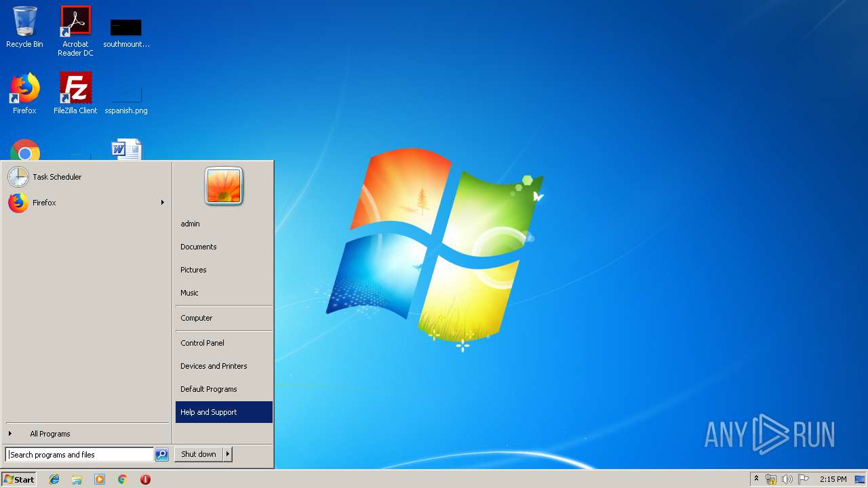The image size is (868, 488).
Task: Open the Recycle Bin desktop icon
Action: tap(24, 27)
